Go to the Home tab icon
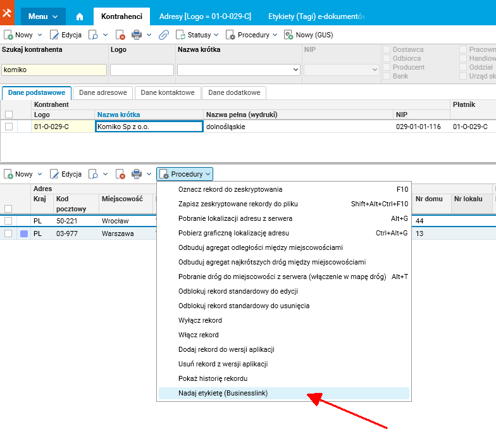The width and height of the screenshot is (496, 448). [80, 16]
